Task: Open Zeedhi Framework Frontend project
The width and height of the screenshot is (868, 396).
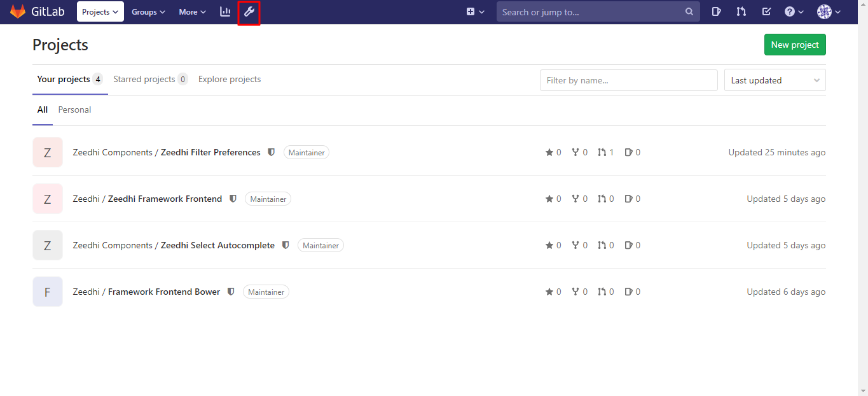Action: coord(165,199)
